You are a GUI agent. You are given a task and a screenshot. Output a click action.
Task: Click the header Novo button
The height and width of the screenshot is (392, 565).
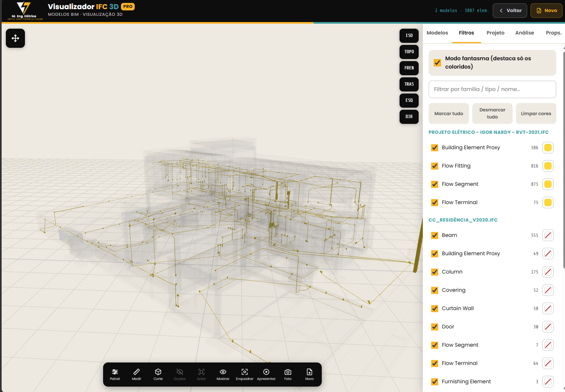tap(546, 11)
